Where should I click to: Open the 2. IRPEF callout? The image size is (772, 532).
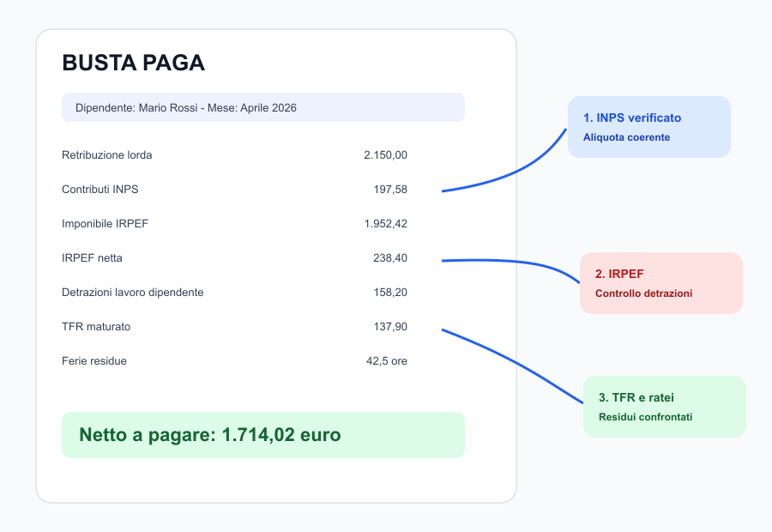tap(661, 283)
